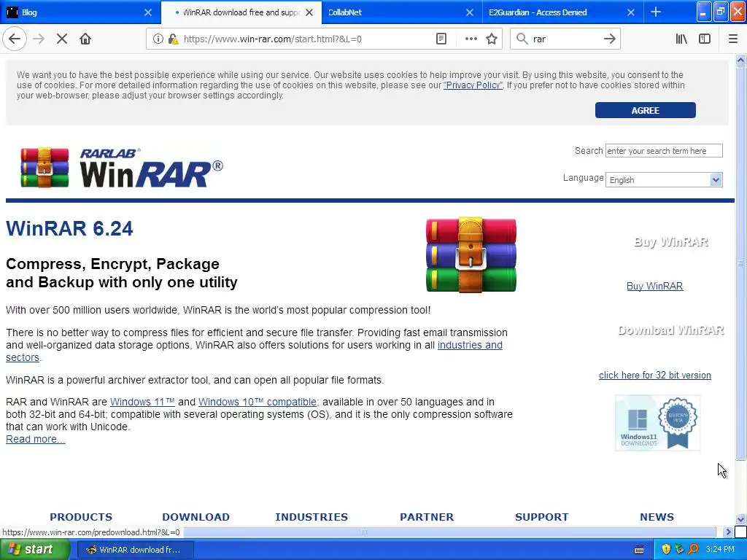The height and width of the screenshot is (560, 747).
Task: Open the Windows Start menu
Action: click(x=35, y=550)
